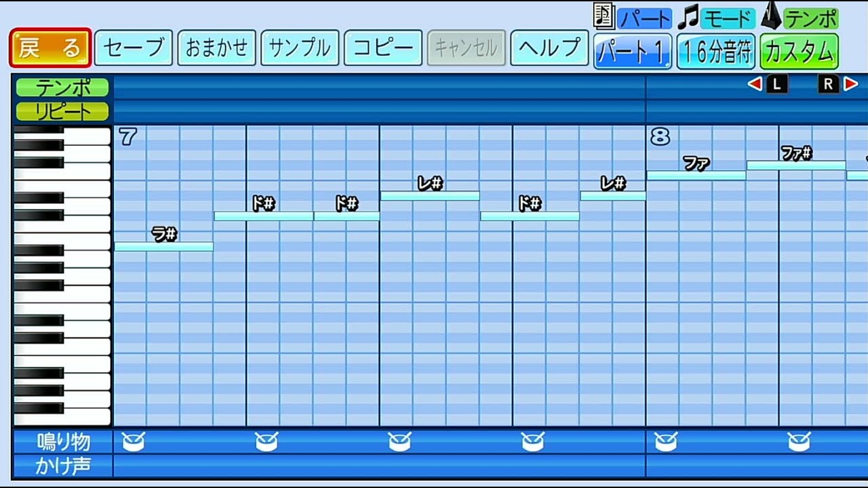Screen dimensions: 868x488
Task: Select the cyan モード label tab
Action: point(727,18)
